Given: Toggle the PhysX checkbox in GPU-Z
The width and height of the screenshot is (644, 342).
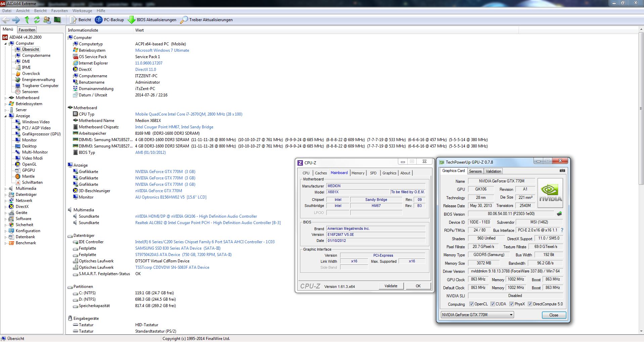Looking at the screenshot, I should 511,304.
